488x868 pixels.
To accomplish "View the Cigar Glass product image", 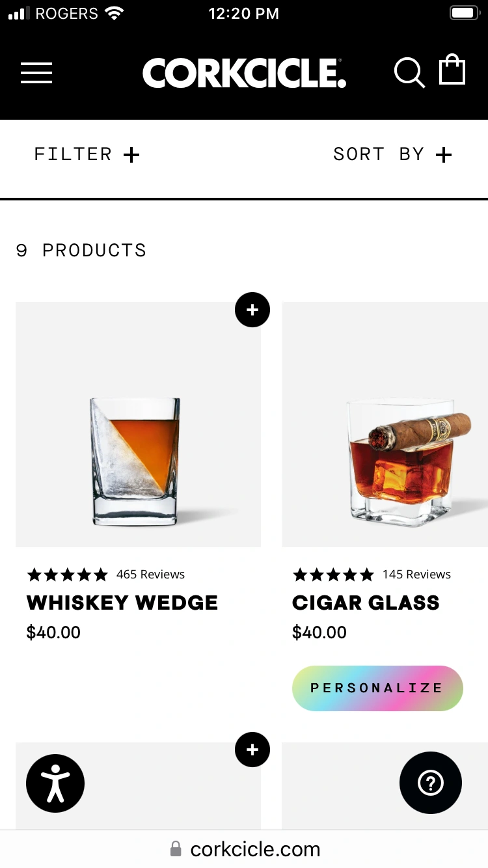I will (x=385, y=424).
